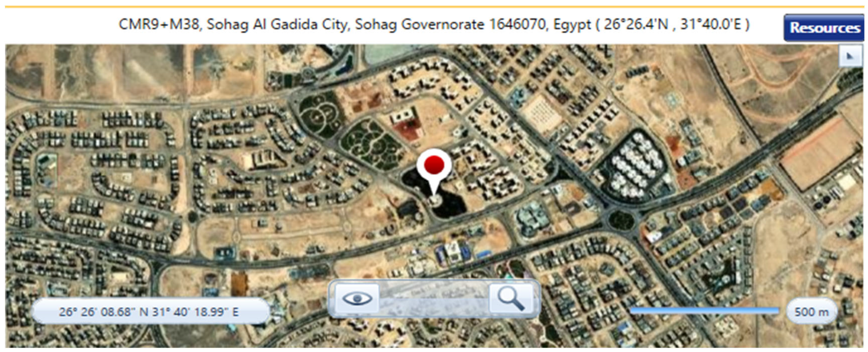
Task: Toggle the eye view icon
Action: click(x=357, y=298)
